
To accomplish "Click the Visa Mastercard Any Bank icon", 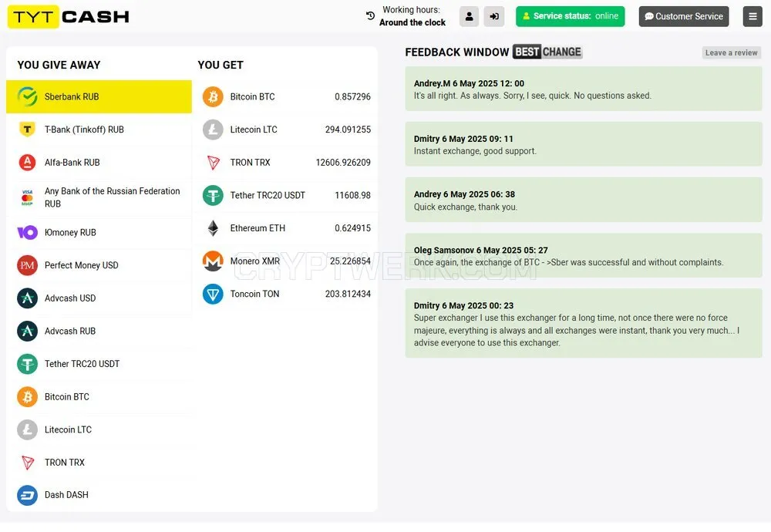I will [28, 197].
